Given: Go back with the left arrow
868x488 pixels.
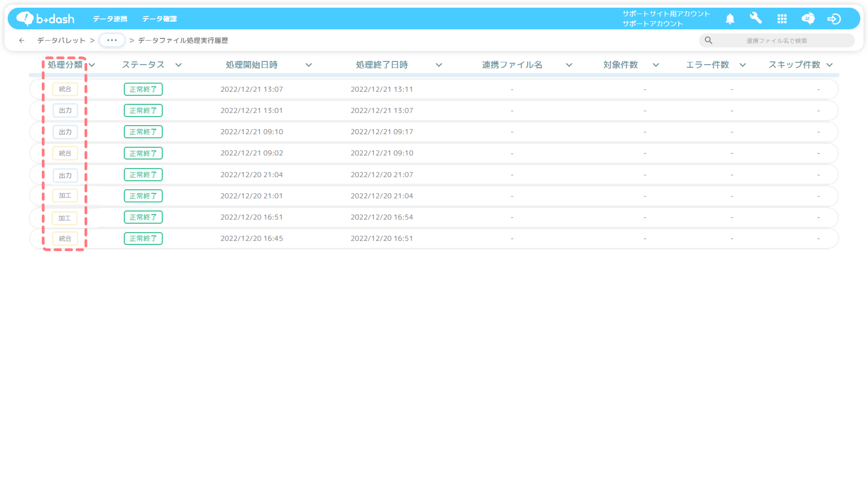Looking at the screenshot, I should pyautogui.click(x=22, y=40).
